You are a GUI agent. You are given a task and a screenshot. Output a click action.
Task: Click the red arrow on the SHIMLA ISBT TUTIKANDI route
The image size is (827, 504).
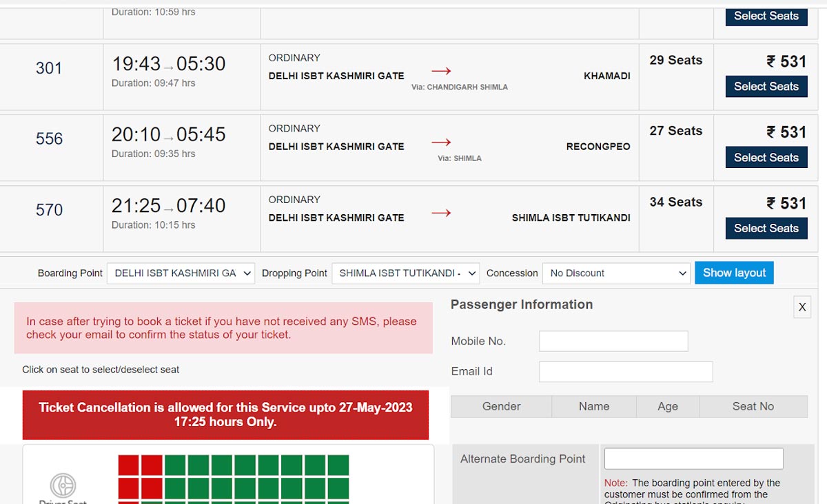click(x=441, y=213)
